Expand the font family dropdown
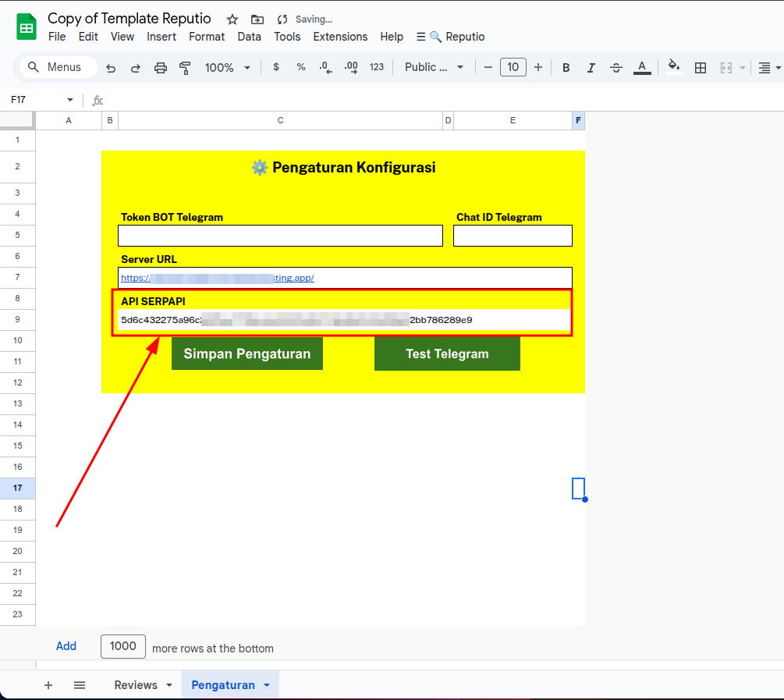This screenshot has width=784, height=700. point(435,68)
